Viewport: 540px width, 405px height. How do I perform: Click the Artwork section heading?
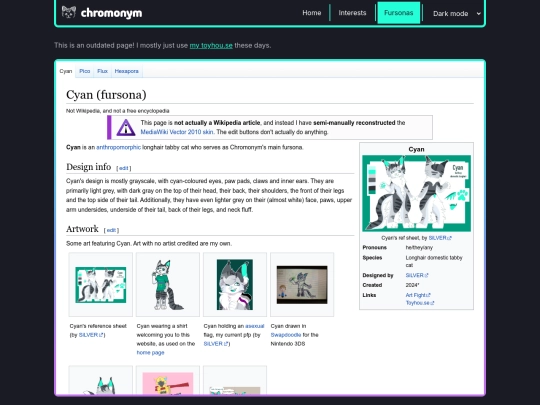[82, 229]
